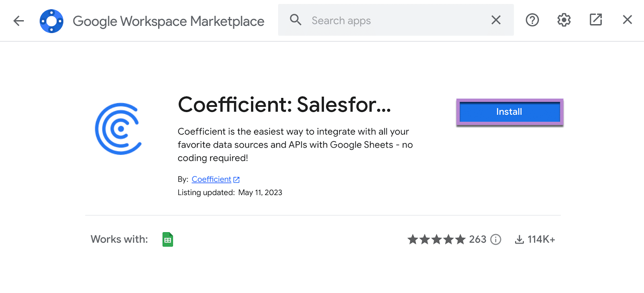Open Marketplace in new window icon

tap(596, 20)
